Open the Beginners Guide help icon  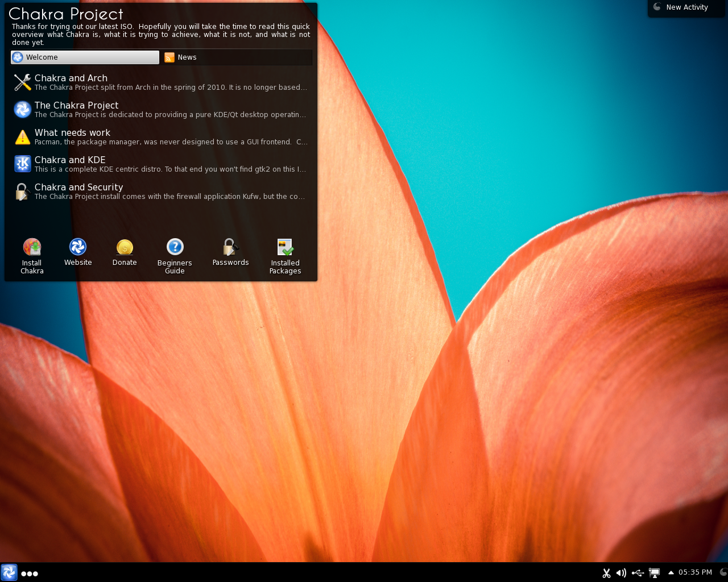point(175,247)
